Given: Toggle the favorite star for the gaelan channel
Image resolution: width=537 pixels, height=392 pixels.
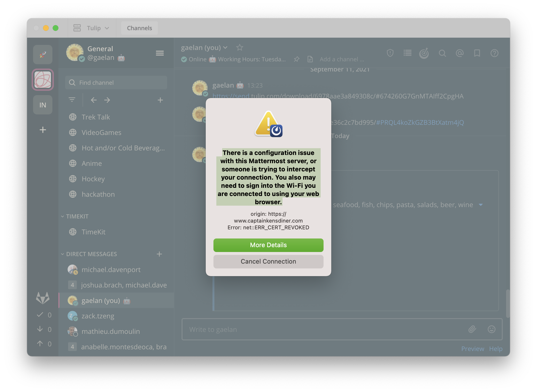Looking at the screenshot, I should click(x=240, y=48).
